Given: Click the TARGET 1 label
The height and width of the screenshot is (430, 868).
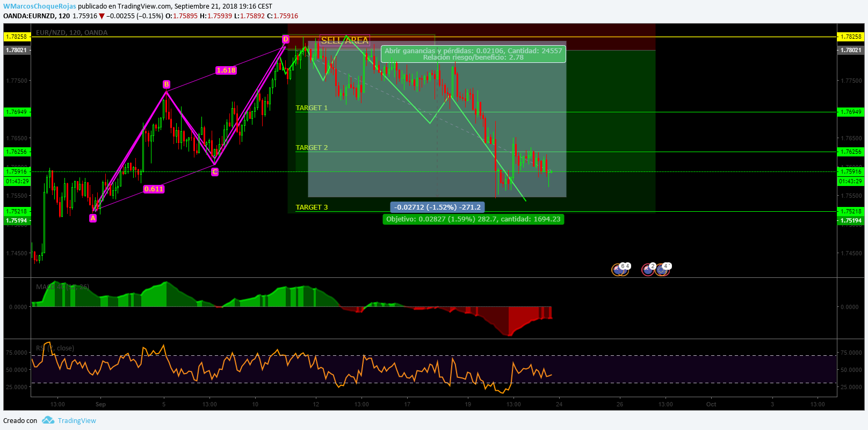Looking at the screenshot, I should pyautogui.click(x=312, y=108).
